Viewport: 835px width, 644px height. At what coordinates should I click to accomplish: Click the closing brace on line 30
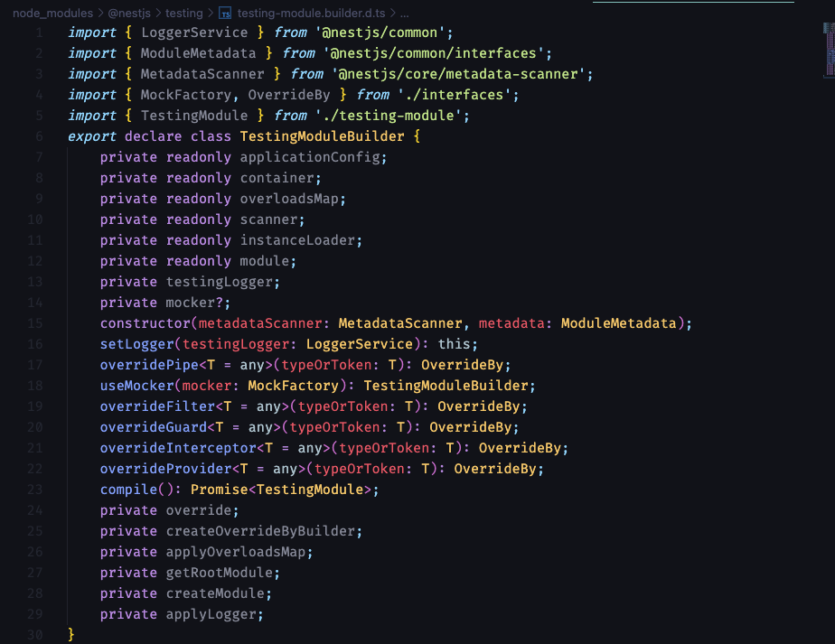(71, 635)
